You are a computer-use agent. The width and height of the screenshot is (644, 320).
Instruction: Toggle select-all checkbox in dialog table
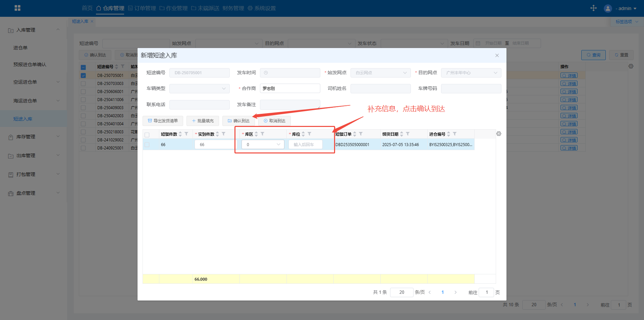(147, 135)
